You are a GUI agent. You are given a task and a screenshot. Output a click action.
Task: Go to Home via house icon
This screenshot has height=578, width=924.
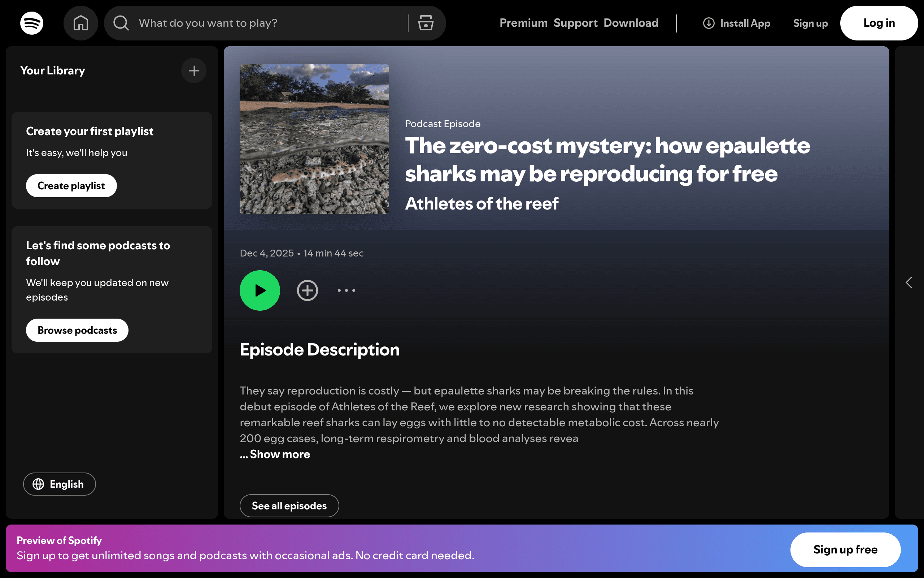(x=80, y=23)
